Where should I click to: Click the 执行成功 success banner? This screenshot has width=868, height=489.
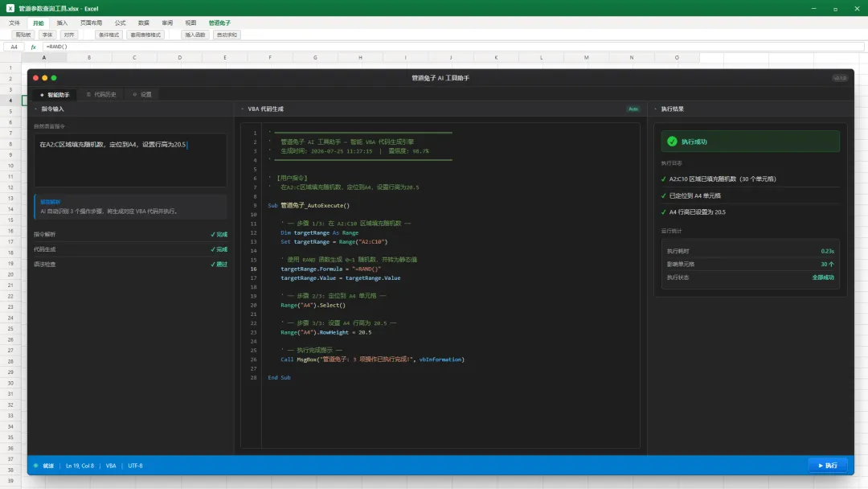point(750,142)
